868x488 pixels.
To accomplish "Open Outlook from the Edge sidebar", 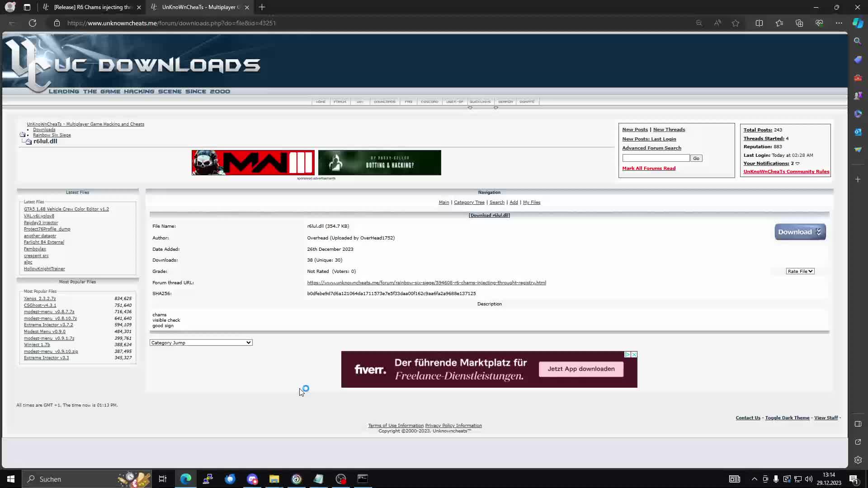I will tap(858, 132).
